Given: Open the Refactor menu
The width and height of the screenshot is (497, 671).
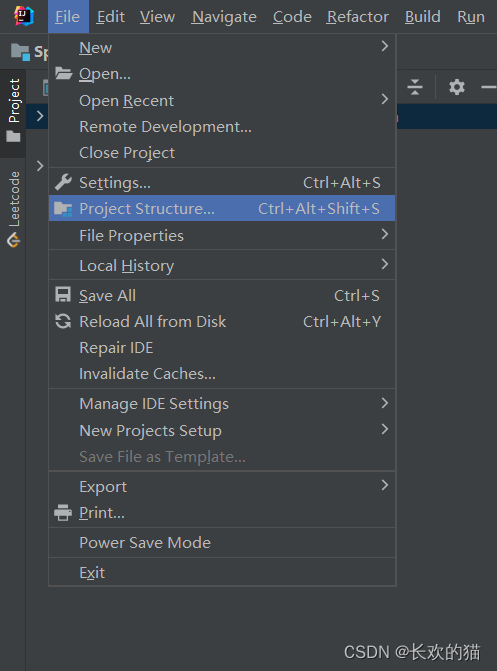Looking at the screenshot, I should 357,17.
